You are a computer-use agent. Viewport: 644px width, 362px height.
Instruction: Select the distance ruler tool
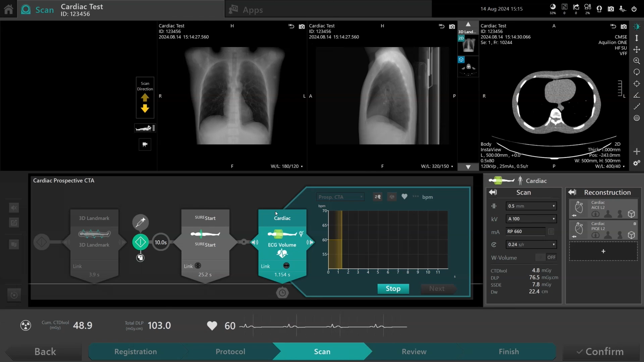point(637,107)
